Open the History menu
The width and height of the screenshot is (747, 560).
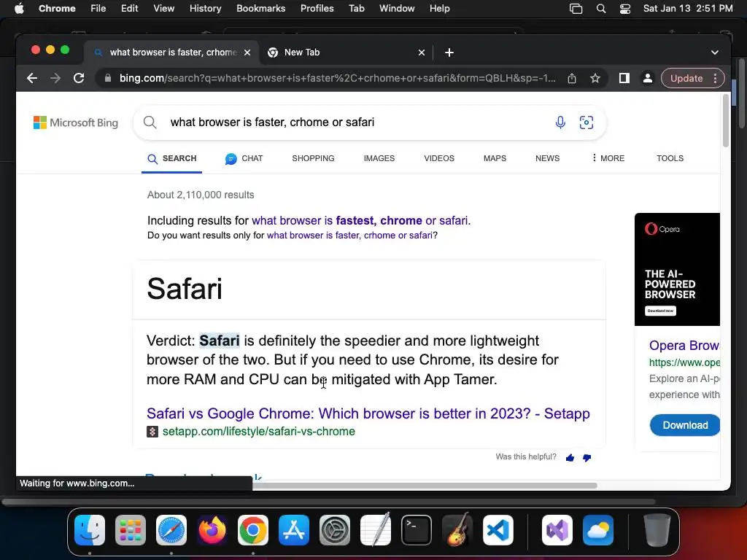(205, 9)
